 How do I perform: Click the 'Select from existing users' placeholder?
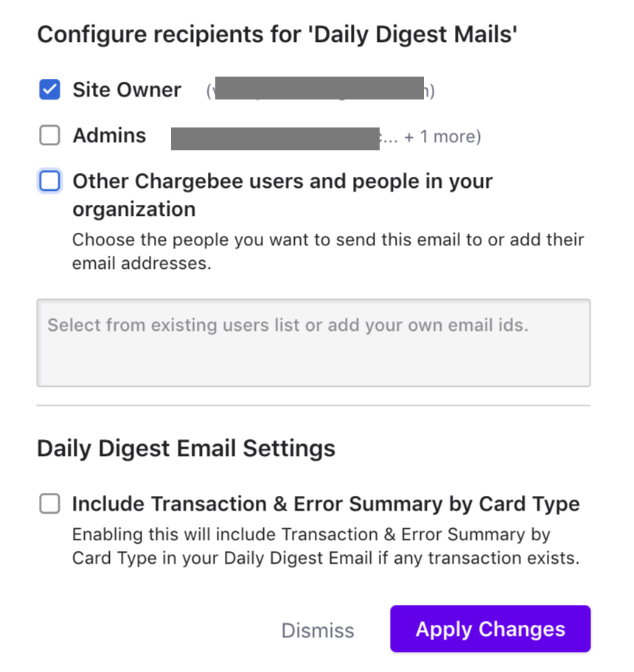click(x=288, y=325)
